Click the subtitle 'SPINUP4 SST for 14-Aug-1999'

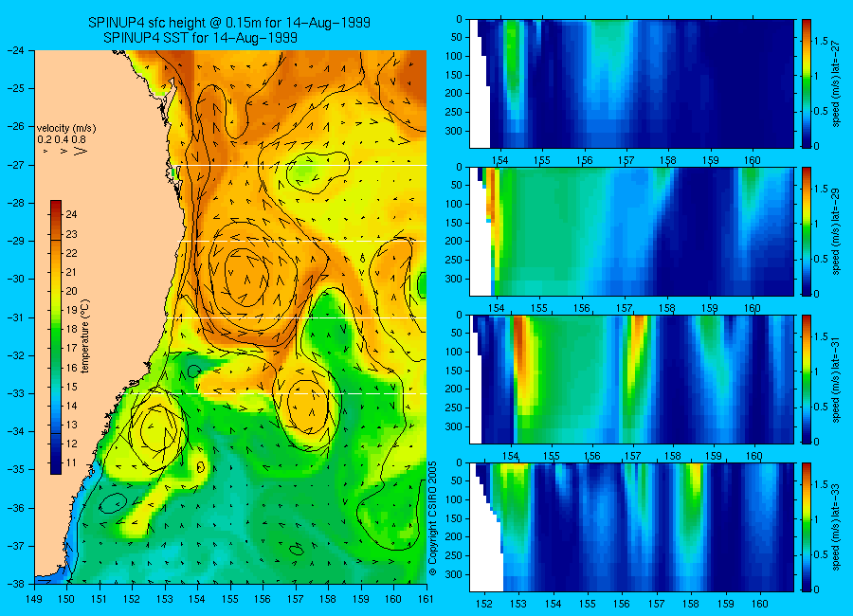(x=200, y=38)
